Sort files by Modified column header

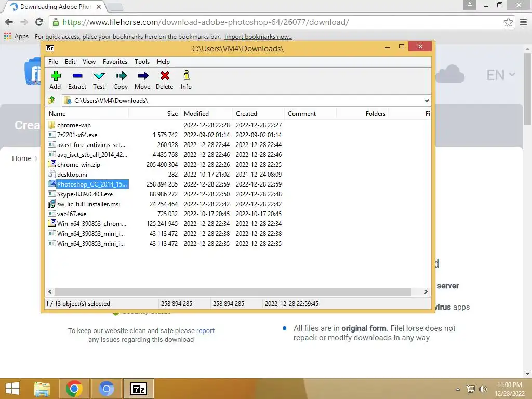[206, 114]
